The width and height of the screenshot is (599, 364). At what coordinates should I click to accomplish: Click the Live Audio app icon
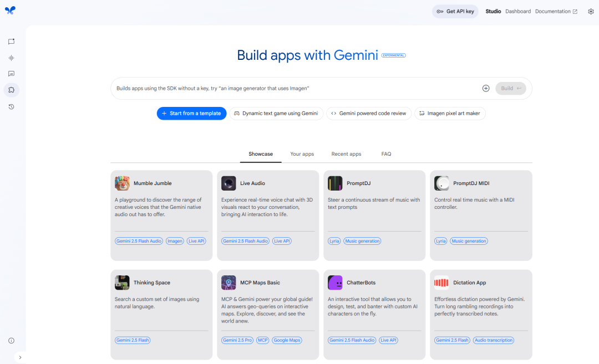point(229,183)
